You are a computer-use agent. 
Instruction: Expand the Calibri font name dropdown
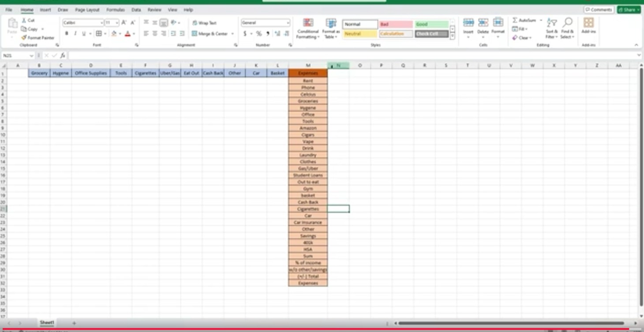tap(101, 23)
